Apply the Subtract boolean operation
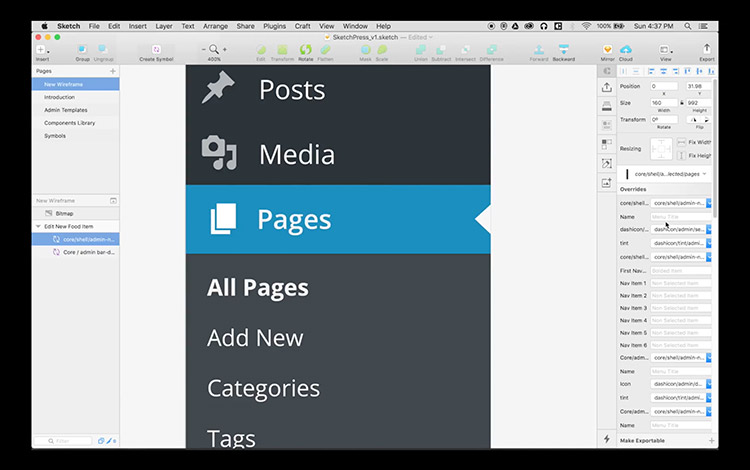Screen dimensions: 750x470 (441, 49)
